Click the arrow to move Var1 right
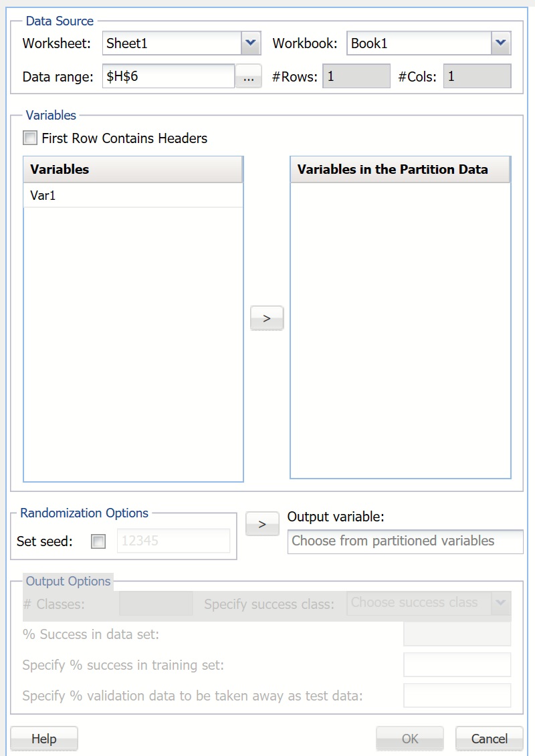535x756 pixels. coord(266,318)
